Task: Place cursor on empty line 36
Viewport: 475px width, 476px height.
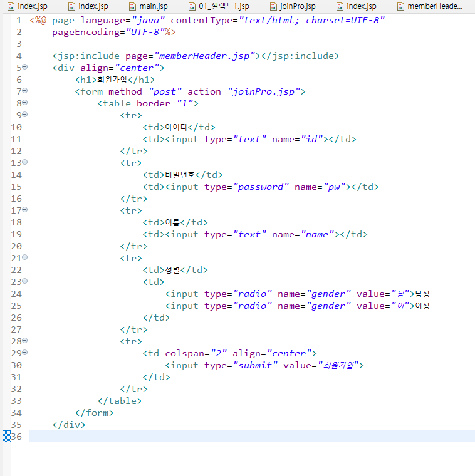Action: [x=252, y=437]
